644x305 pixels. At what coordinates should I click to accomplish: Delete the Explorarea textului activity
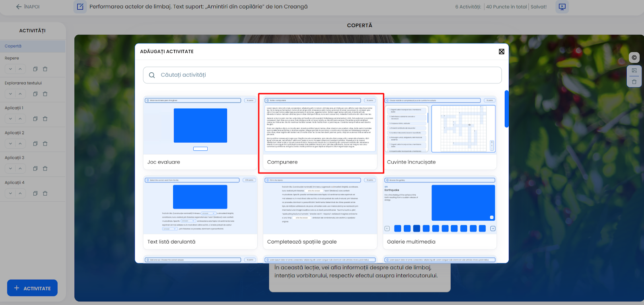point(45,94)
